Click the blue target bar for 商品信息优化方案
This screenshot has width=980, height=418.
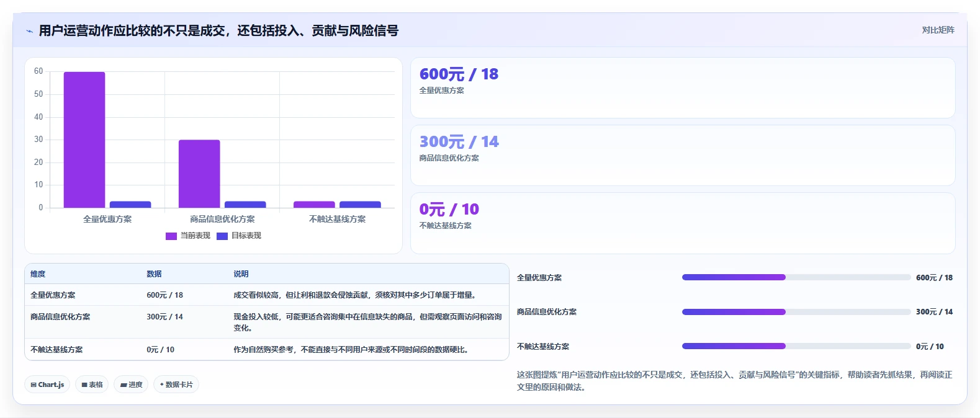(x=245, y=205)
